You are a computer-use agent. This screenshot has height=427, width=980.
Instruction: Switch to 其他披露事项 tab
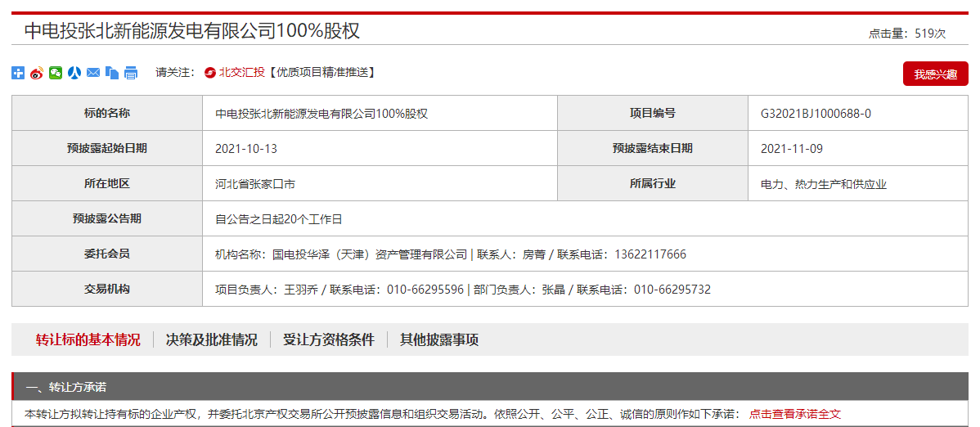coord(439,340)
